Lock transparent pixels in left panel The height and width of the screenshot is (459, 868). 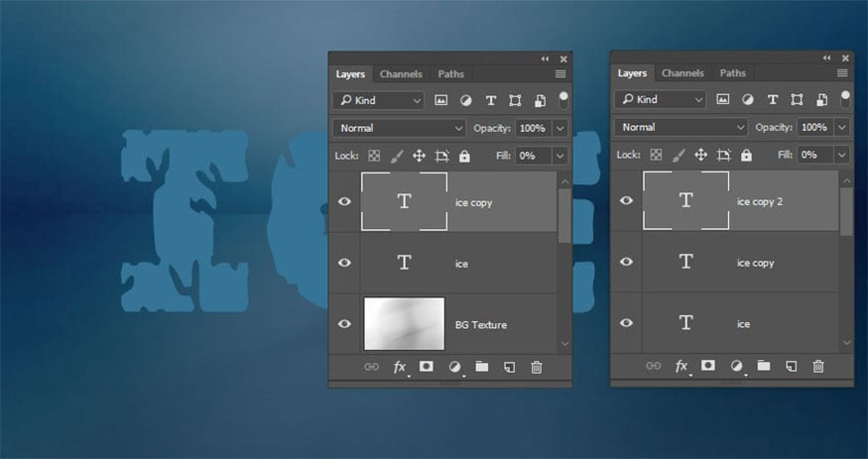coord(374,156)
